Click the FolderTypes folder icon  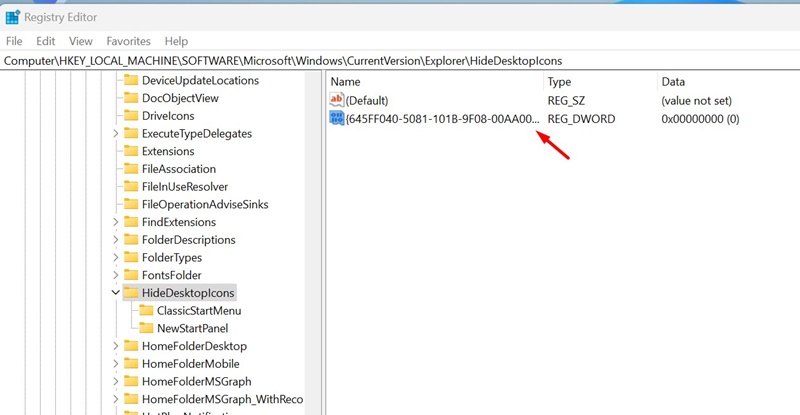[x=131, y=257]
